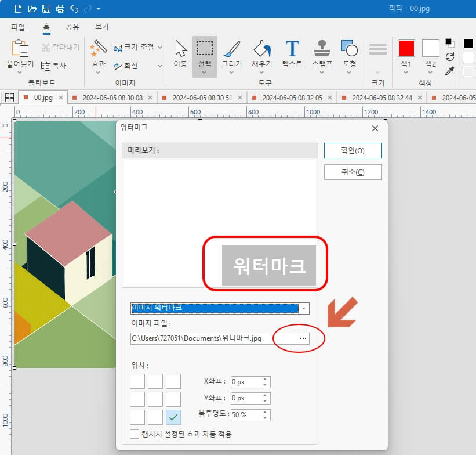Select the 채우기 fill bucket tool
This screenshot has height=455, width=476.
tap(261, 53)
